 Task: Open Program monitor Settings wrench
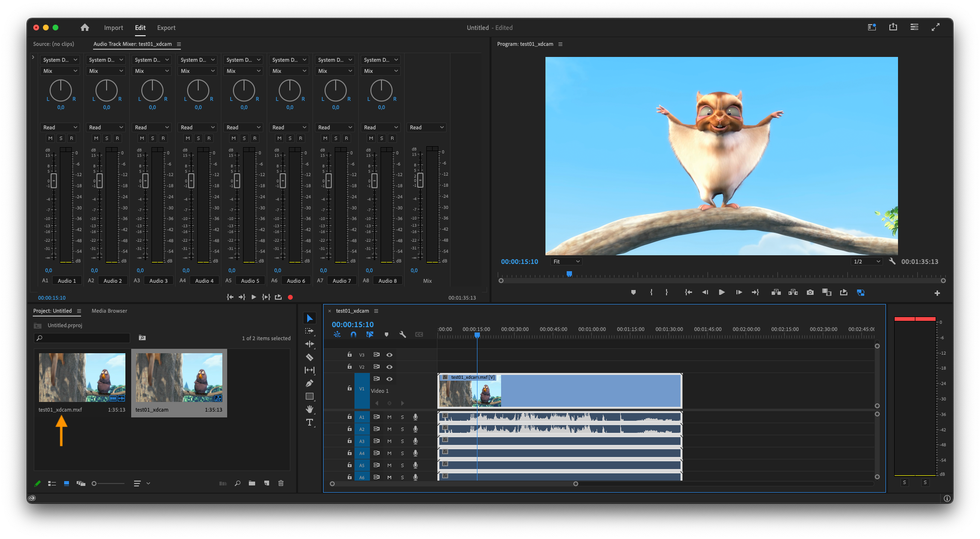point(892,262)
